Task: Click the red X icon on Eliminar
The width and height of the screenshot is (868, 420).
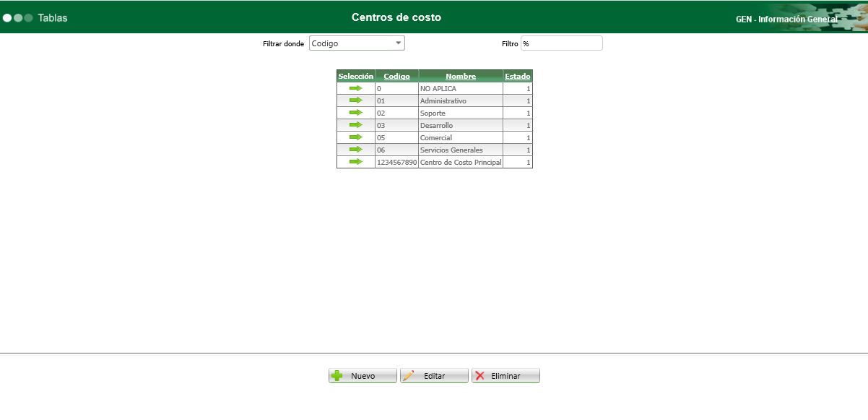Action: [479, 374]
